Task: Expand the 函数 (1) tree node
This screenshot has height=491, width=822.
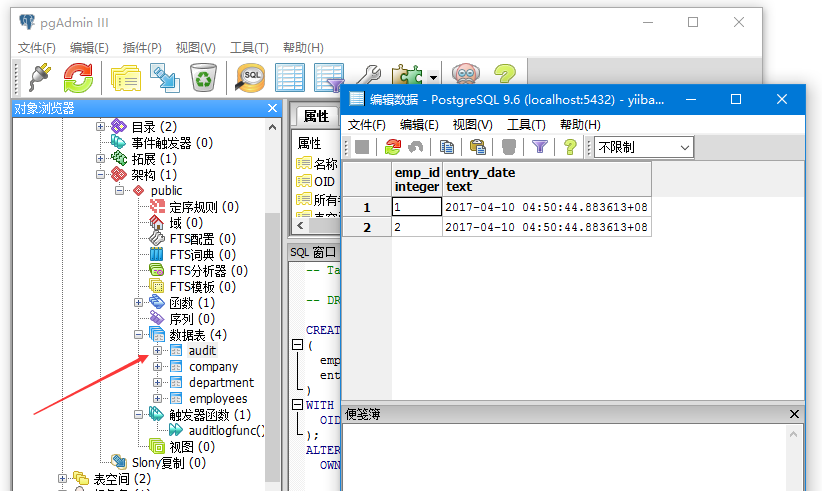Action: click(x=138, y=302)
